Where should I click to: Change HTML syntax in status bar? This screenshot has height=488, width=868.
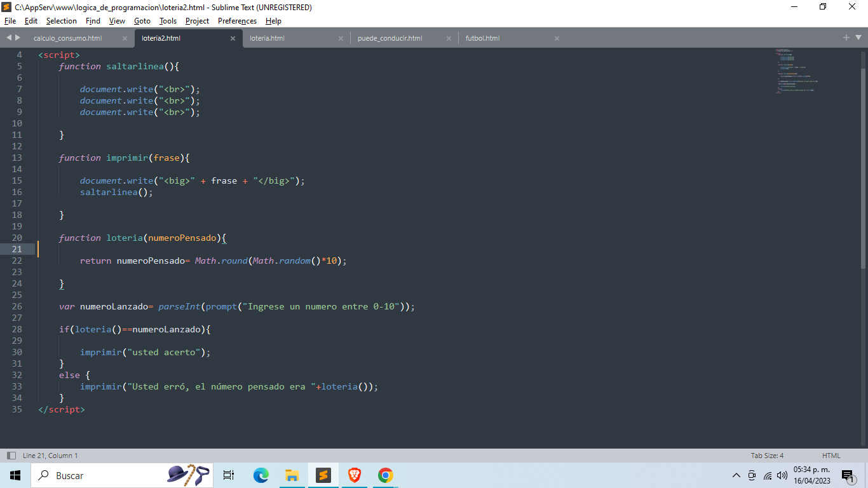coord(831,456)
